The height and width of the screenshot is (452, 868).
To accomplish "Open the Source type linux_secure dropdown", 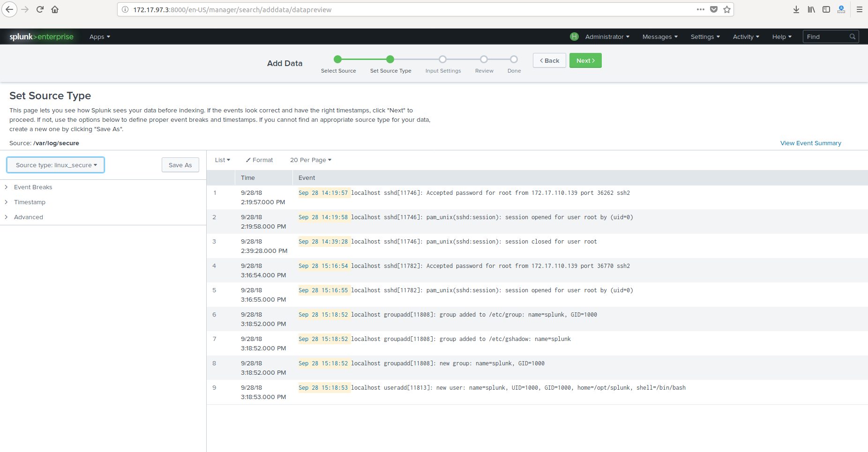I will [x=56, y=165].
